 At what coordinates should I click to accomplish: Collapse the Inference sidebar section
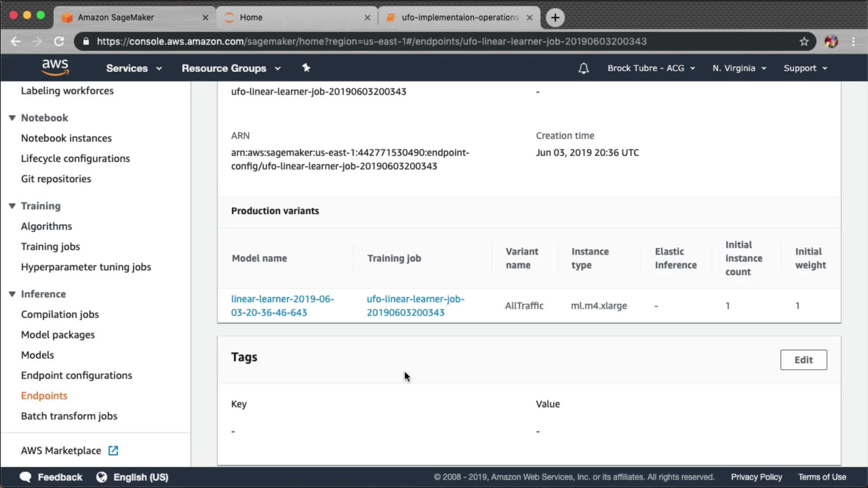click(12, 294)
